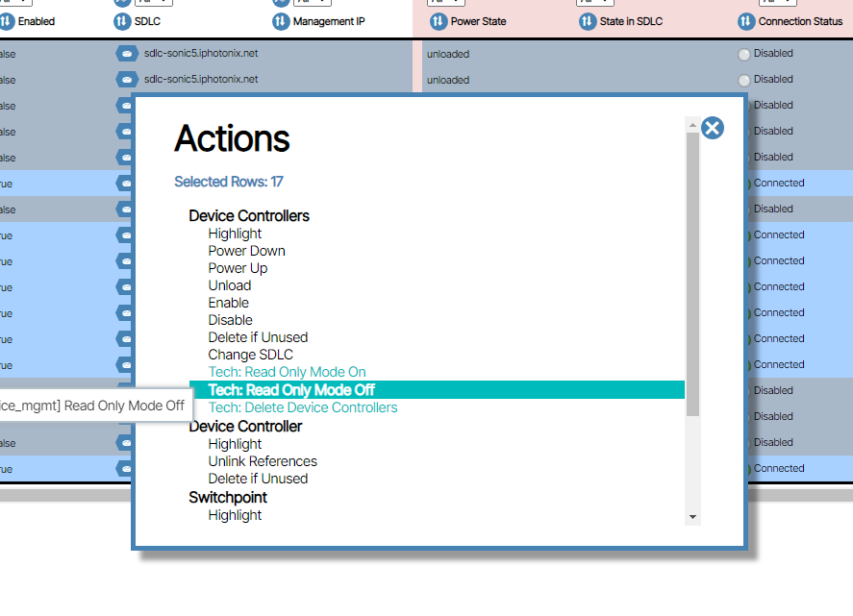Click second row's Disabled status indicator circle

(743, 81)
